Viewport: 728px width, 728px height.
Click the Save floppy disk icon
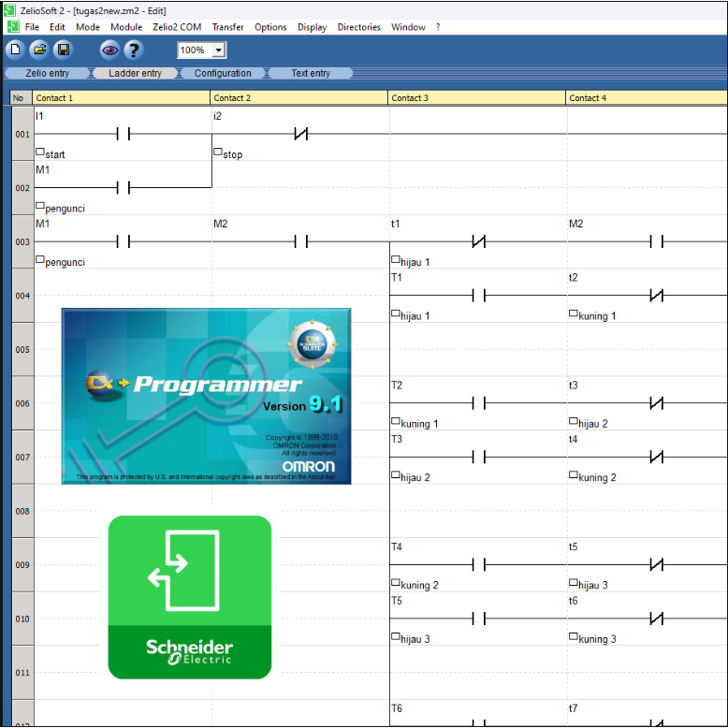[64, 50]
